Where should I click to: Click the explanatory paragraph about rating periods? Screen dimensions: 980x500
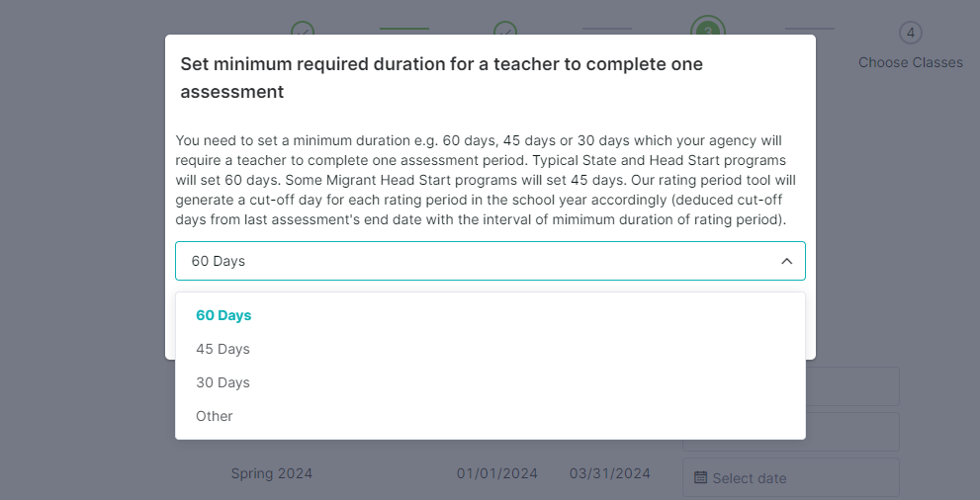click(x=485, y=181)
